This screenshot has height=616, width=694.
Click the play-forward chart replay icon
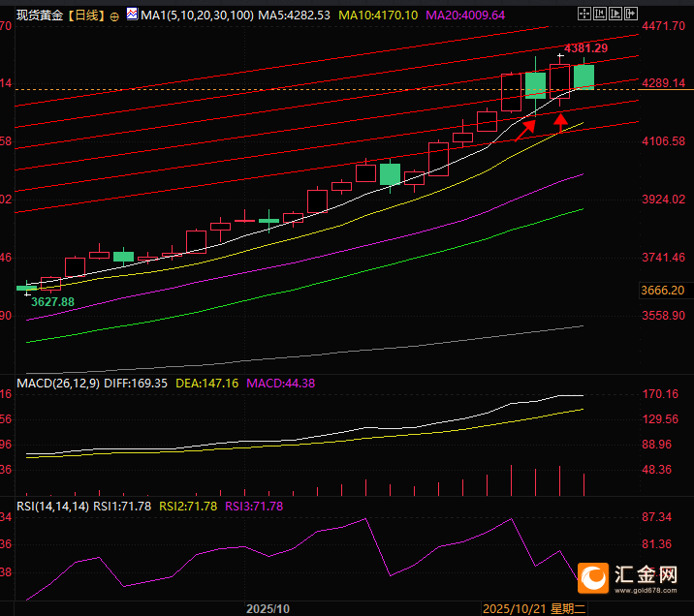(615, 15)
